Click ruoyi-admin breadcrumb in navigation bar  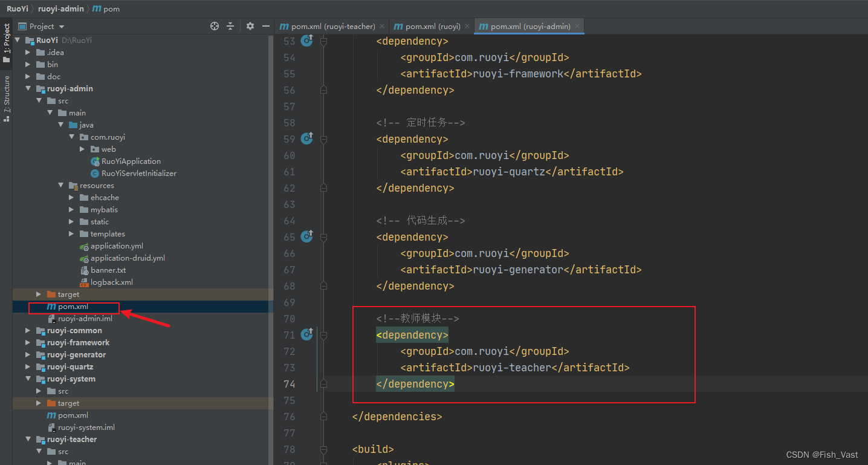coord(61,8)
